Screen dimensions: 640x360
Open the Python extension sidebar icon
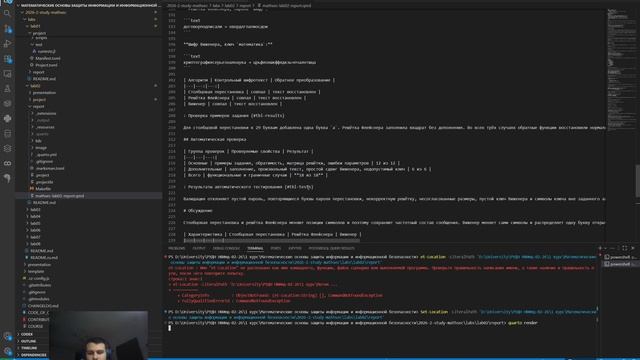(x=7, y=118)
